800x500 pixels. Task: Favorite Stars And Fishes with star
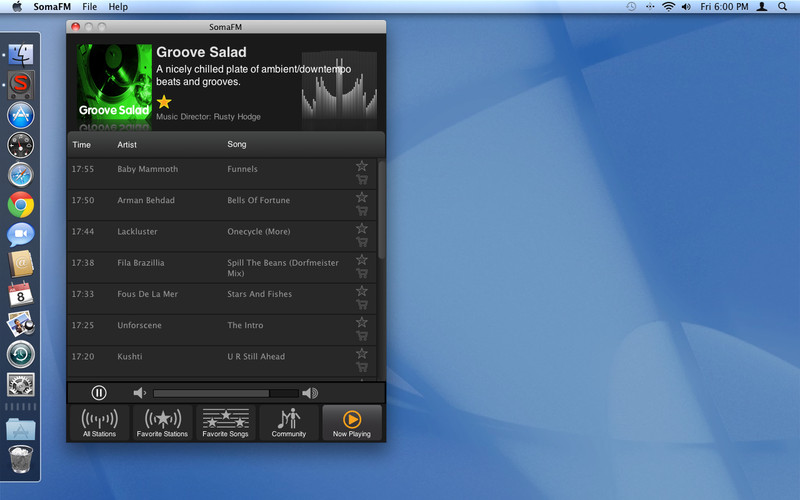(362, 290)
